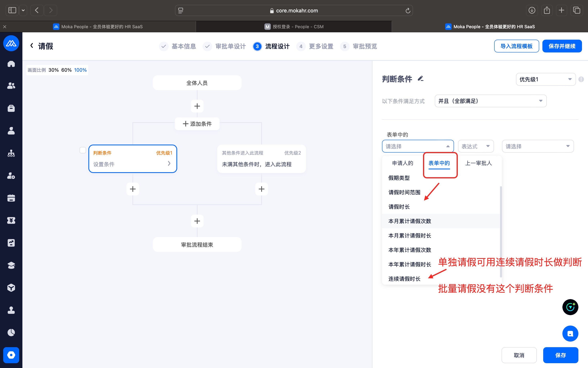This screenshot has height=368, width=588.
Task: Click the pencil edit icon beside 判断条件
Action: point(421,79)
